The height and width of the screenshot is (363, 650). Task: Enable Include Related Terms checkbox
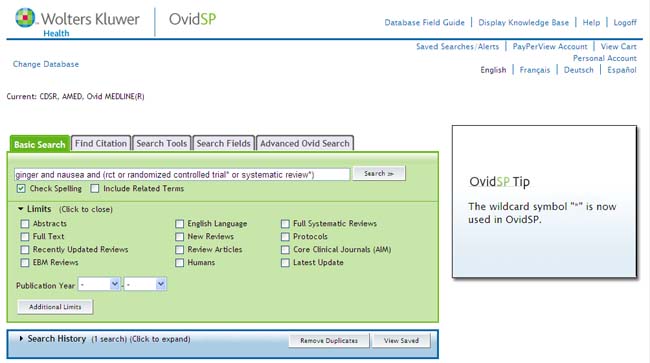tap(95, 189)
